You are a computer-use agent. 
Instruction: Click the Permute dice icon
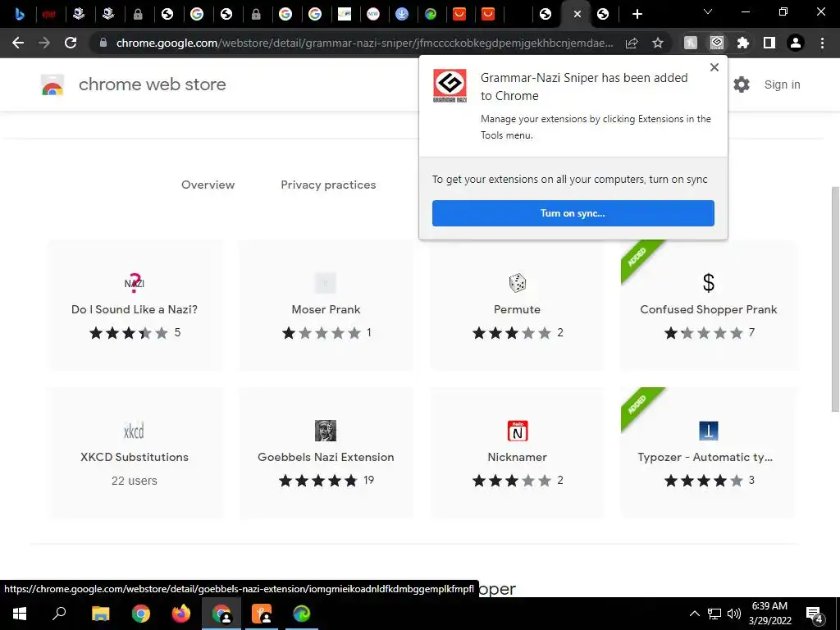click(517, 283)
